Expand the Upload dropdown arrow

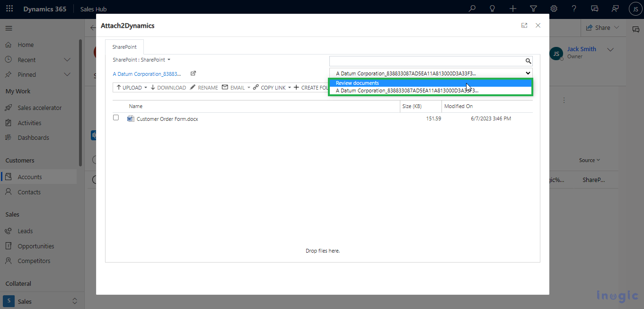click(x=146, y=88)
